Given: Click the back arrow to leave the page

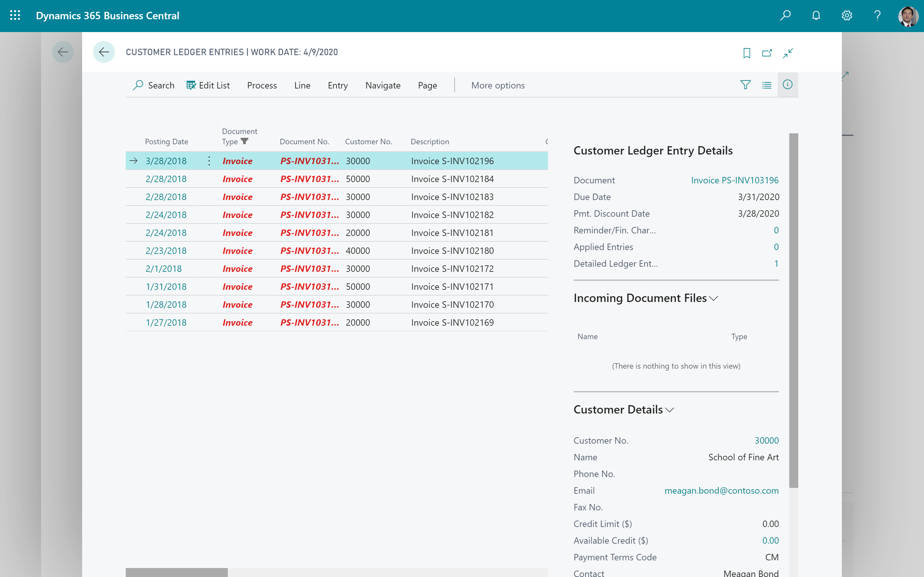Looking at the screenshot, I should pyautogui.click(x=104, y=52).
